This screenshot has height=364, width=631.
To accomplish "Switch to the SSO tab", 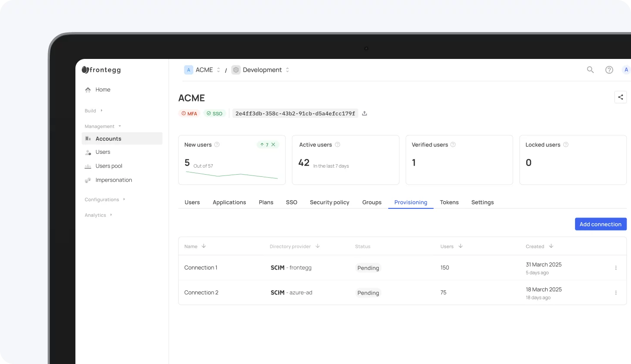I will pyautogui.click(x=292, y=202).
